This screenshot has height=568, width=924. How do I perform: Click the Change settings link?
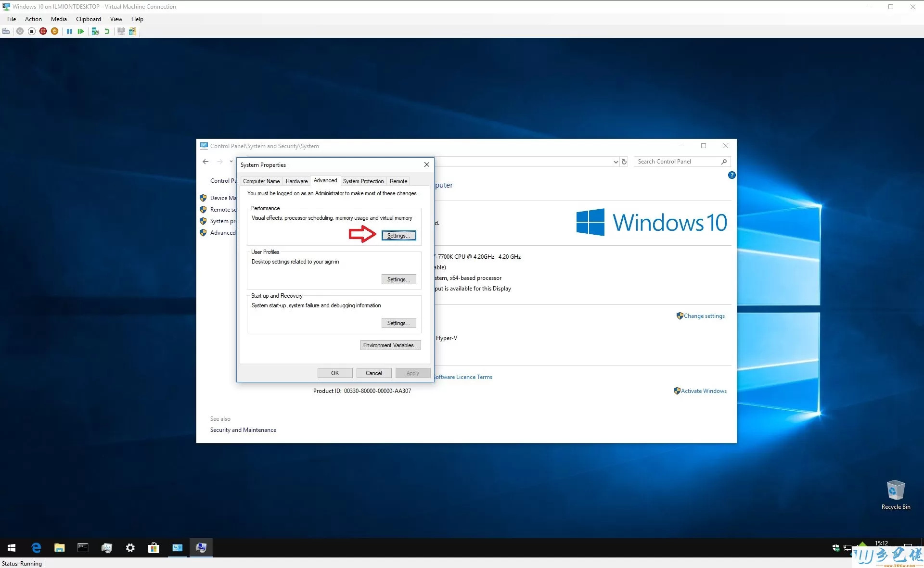click(x=704, y=316)
